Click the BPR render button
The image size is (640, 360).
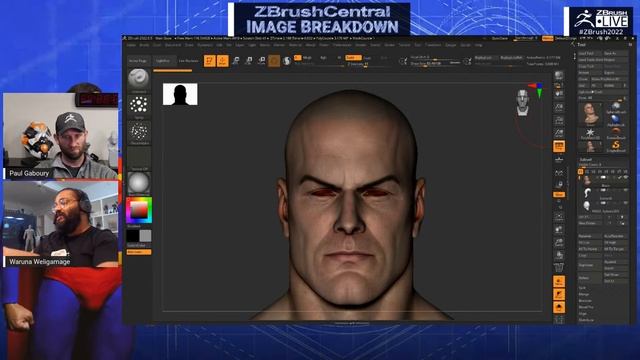[559, 76]
